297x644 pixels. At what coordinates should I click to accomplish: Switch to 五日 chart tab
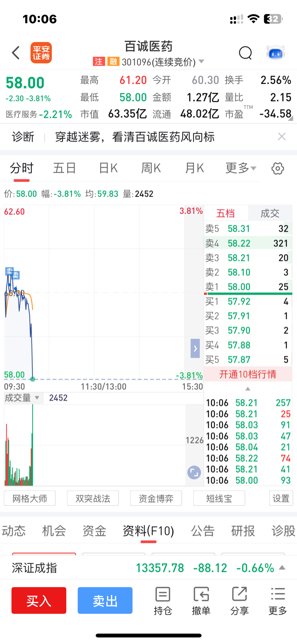65,168
